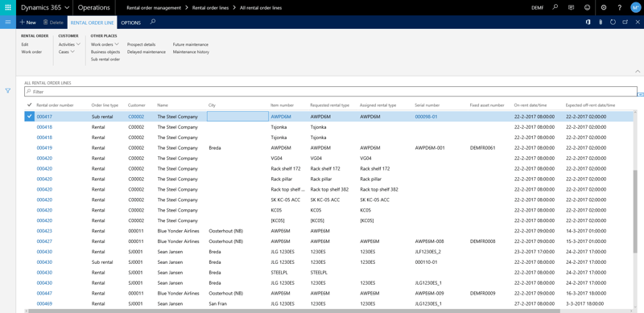Image resolution: width=644 pixels, height=313 pixels.
Task: Select JLF1230ES_2 serial number cell
Action: coord(427,252)
